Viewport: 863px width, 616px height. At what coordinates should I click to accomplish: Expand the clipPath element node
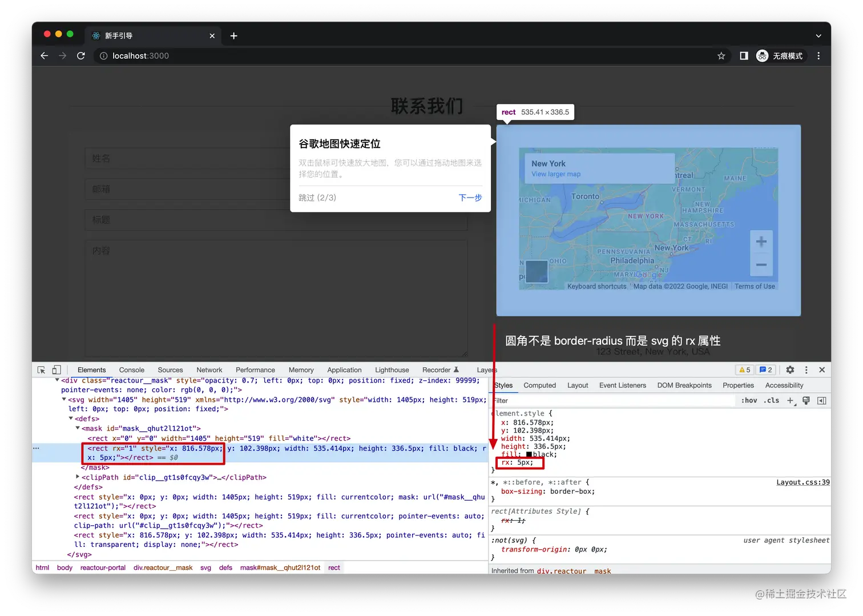click(x=78, y=477)
